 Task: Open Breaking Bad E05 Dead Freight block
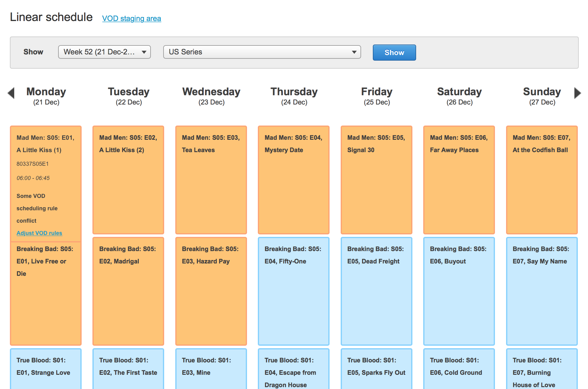(x=377, y=291)
